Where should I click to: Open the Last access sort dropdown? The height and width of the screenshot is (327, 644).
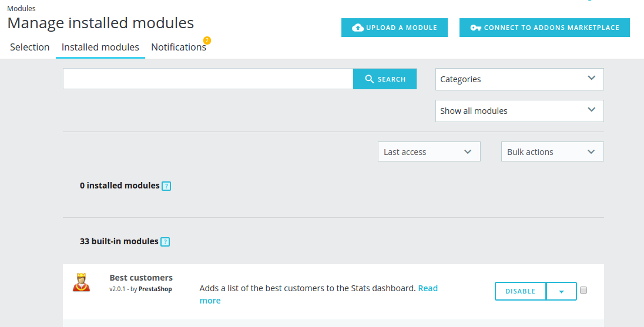[429, 152]
